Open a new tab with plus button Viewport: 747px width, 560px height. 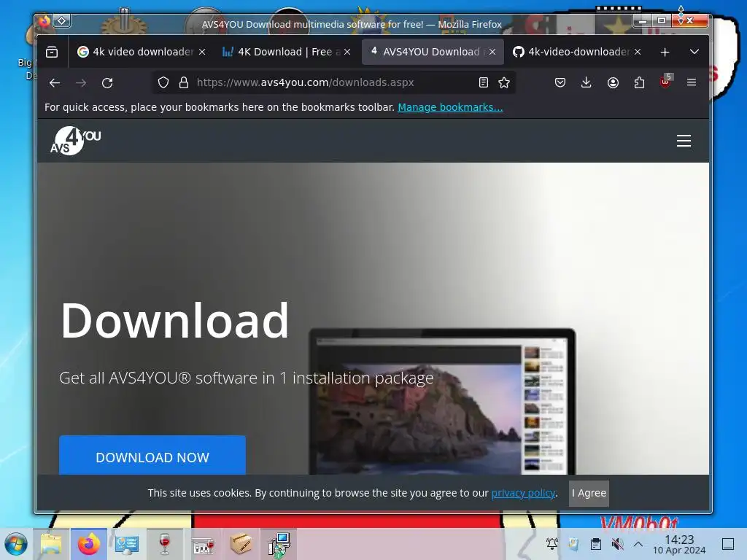tap(665, 52)
